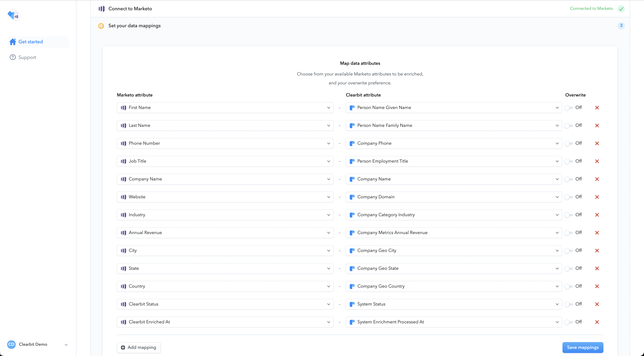Click the Clearbit attribute column header
This screenshot has height=356, width=644.
tap(363, 95)
